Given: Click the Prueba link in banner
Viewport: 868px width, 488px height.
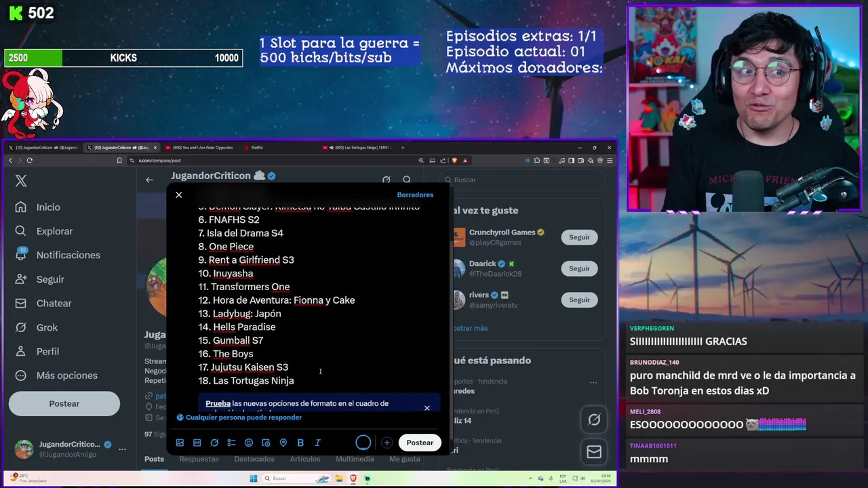Looking at the screenshot, I should click(x=218, y=403).
